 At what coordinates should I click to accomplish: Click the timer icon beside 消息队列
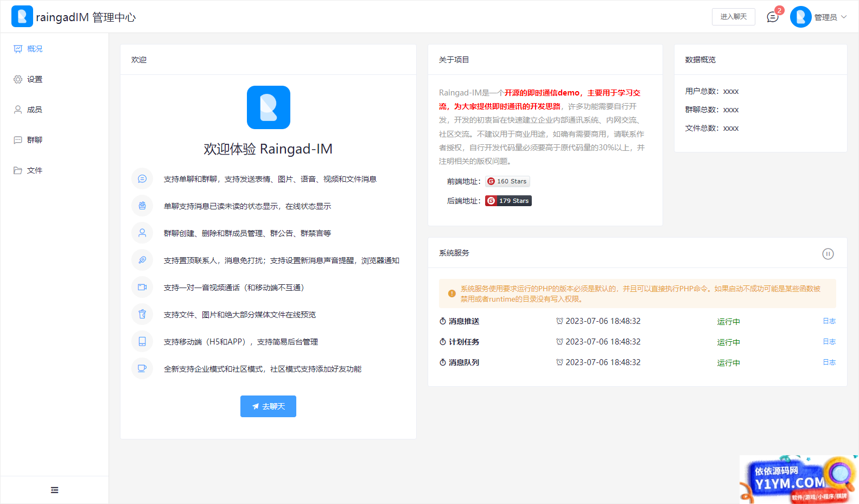tap(443, 362)
